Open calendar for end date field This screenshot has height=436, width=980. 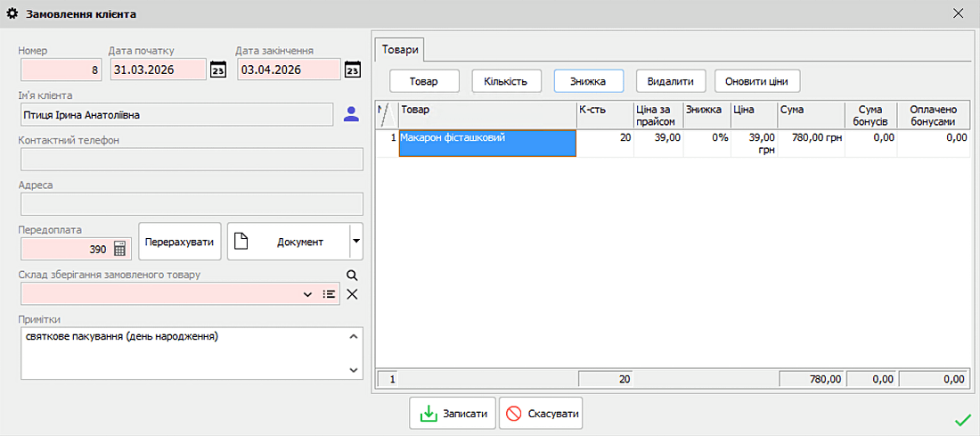pos(353,70)
